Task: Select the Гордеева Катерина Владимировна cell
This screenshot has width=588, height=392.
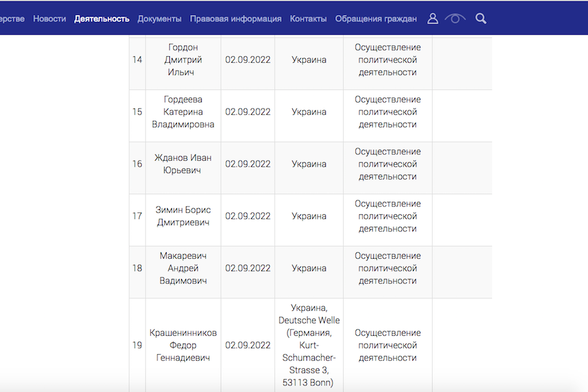Action: (x=183, y=112)
